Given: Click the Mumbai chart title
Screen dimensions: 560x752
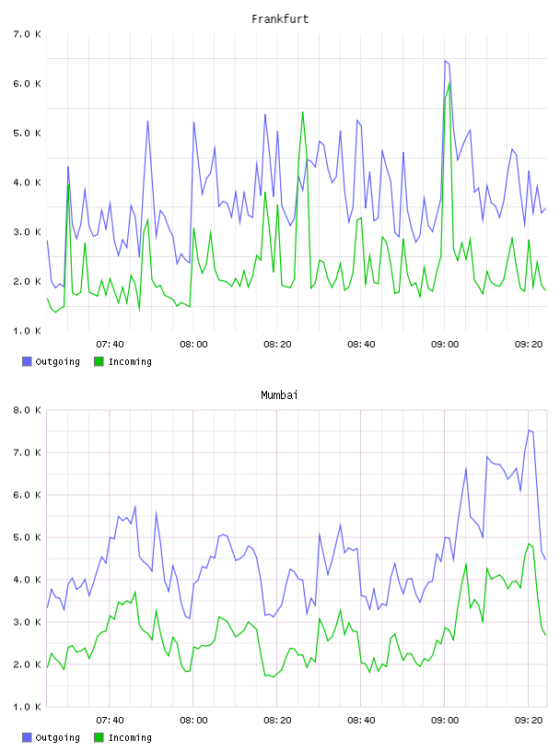Looking at the screenshot, I should coord(279,395).
